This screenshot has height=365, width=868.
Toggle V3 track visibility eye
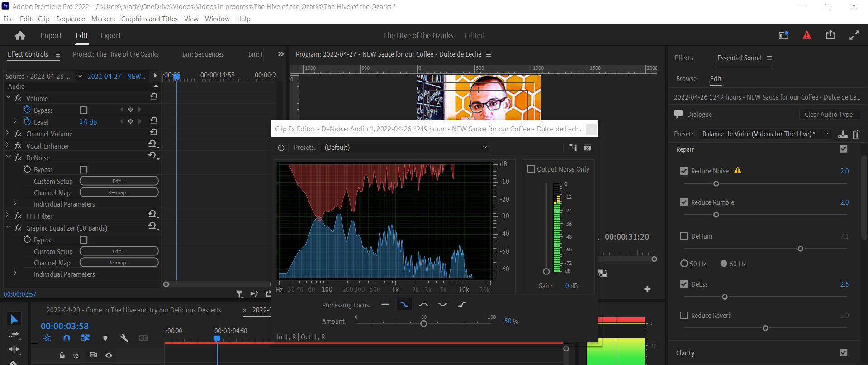point(109,355)
